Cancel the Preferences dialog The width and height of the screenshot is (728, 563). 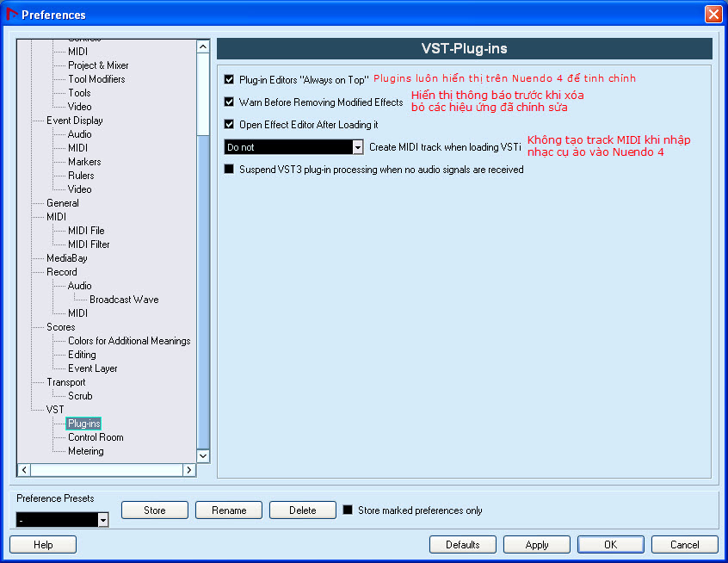tap(685, 544)
